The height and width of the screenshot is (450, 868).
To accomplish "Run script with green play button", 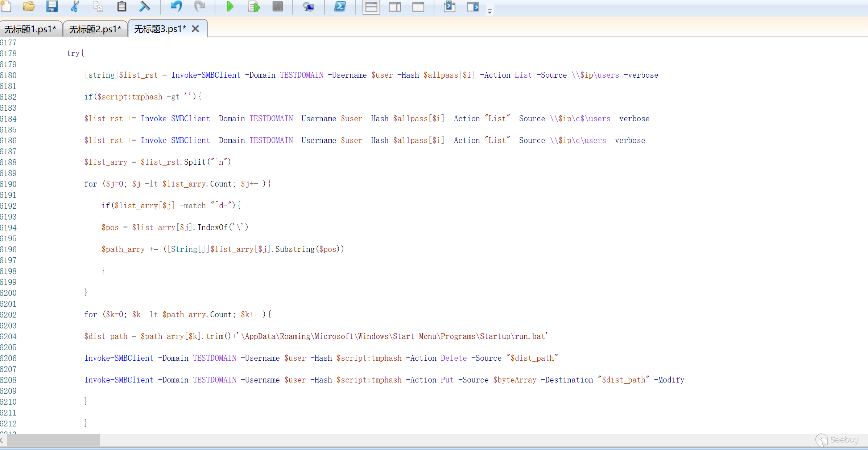I will coord(230,6).
